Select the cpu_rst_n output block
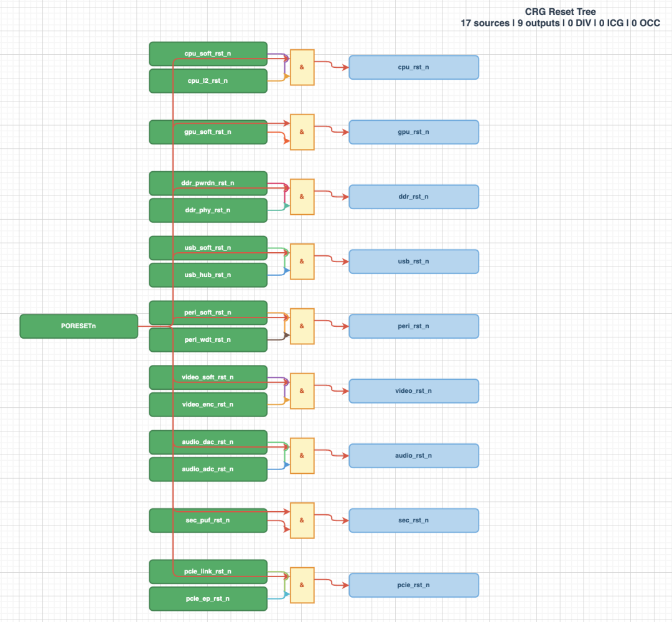Screen dimensions: 672x622 tap(414, 67)
